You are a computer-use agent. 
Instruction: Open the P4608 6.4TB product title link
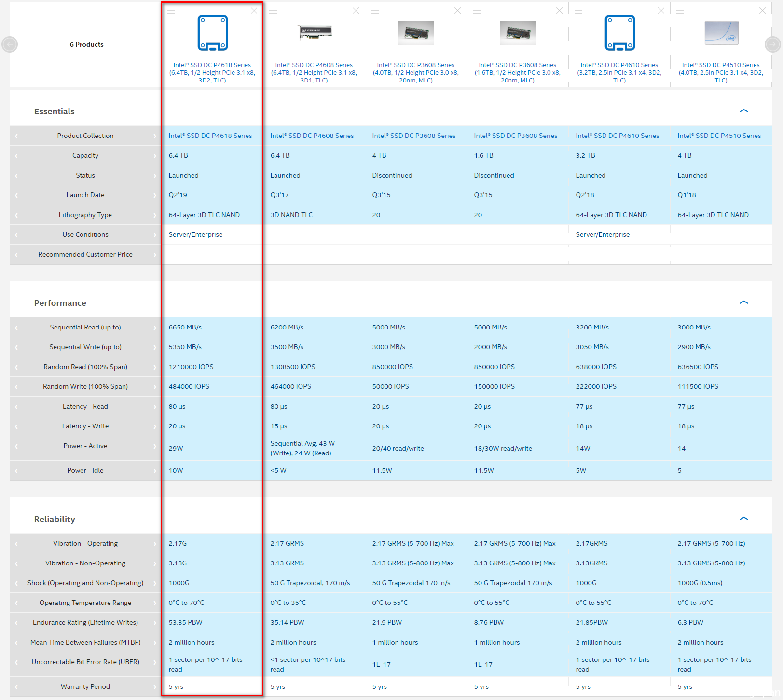pos(314,72)
